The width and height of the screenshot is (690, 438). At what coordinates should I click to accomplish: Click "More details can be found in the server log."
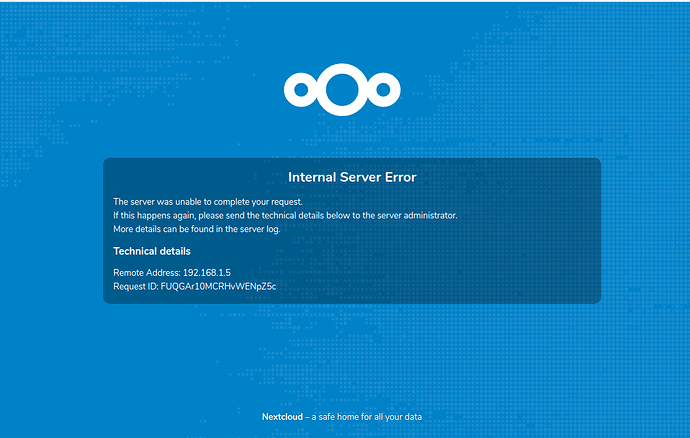click(197, 229)
